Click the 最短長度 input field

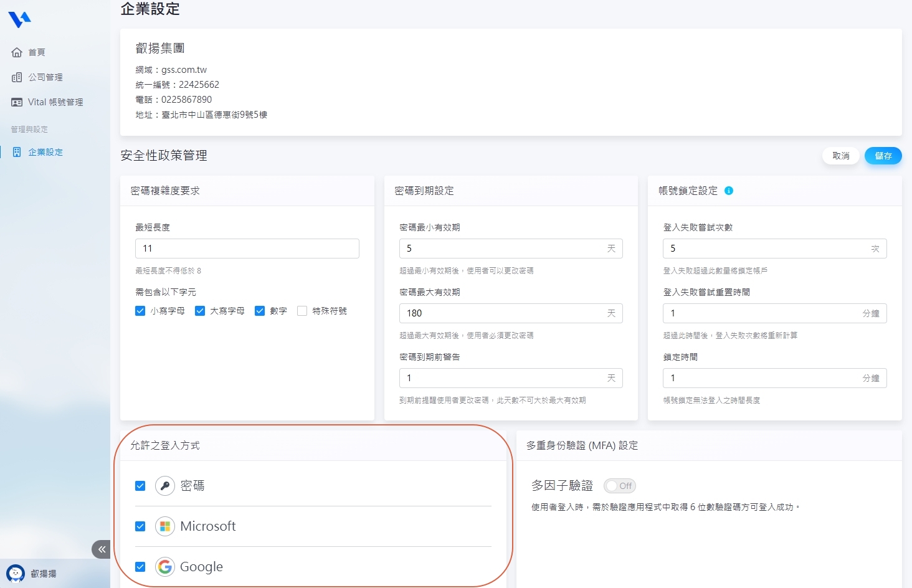[x=247, y=249]
